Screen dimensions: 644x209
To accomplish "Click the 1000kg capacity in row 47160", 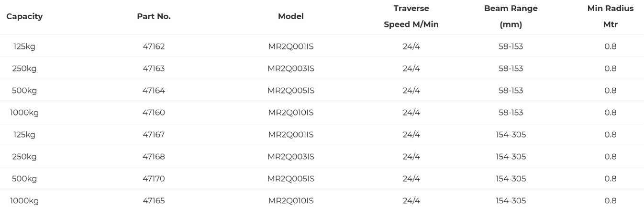I will [24, 113].
